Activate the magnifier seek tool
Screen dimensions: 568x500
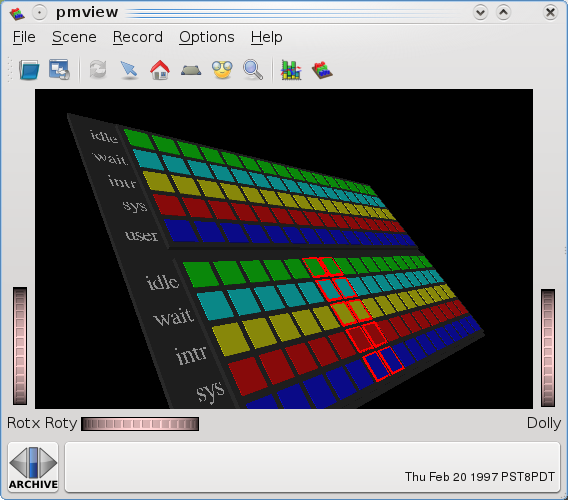point(253,69)
